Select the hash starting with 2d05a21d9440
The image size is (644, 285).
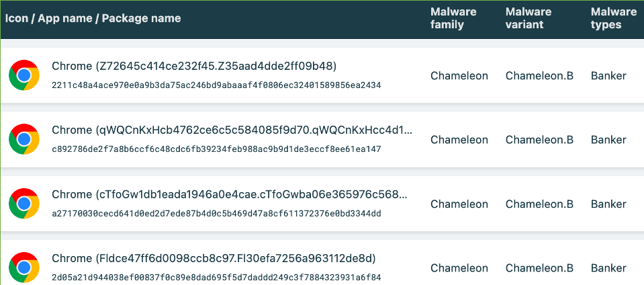pyautogui.click(x=216, y=277)
